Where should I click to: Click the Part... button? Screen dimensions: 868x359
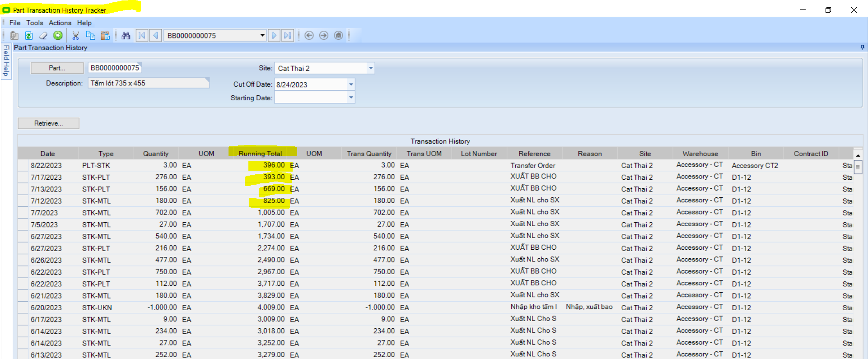click(57, 68)
